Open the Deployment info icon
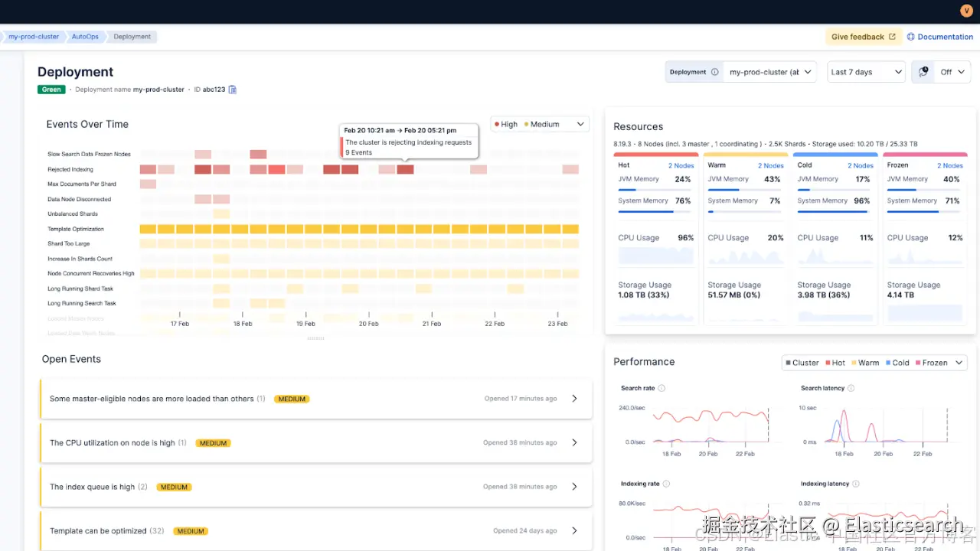Image resolution: width=980 pixels, height=551 pixels. click(x=715, y=72)
